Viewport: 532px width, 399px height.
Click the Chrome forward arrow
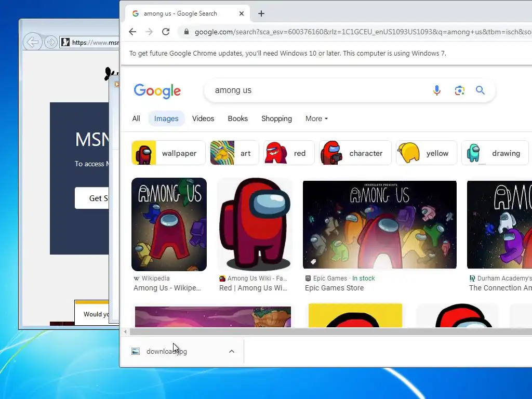click(x=149, y=32)
